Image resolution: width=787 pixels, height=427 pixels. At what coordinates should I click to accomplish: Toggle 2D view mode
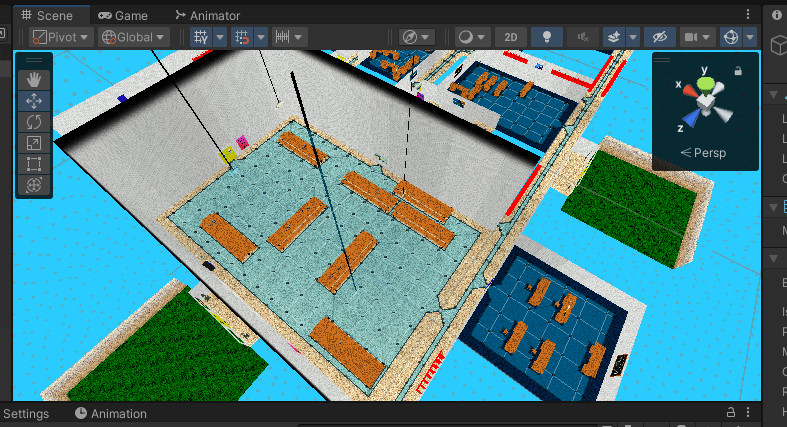(x=510, y=37)
